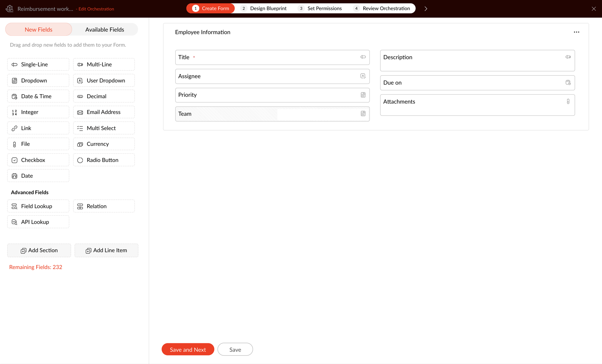Click the File paperclip icon
Screen dimensions: 602x364
(14, 144)
